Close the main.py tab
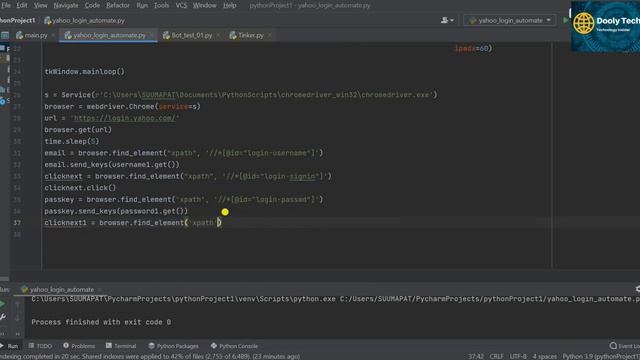 pyautogui.click(x=53, y=36)
